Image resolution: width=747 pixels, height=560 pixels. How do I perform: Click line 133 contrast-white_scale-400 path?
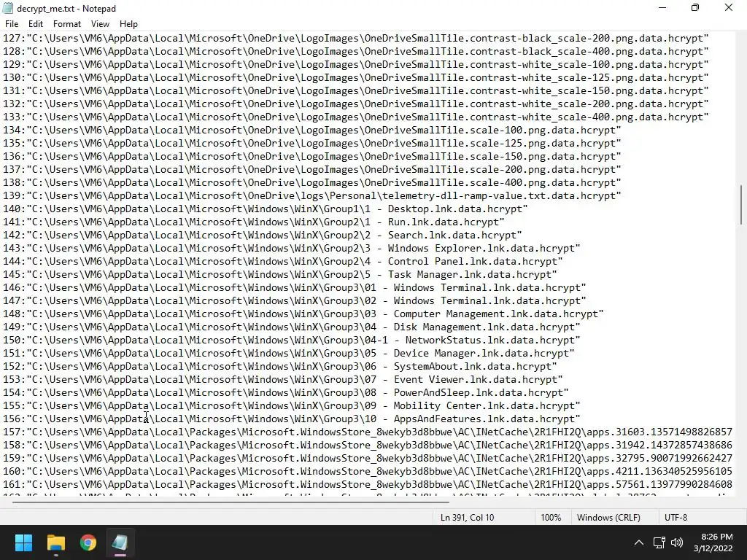pyautogui.click(x=356, y=117)
